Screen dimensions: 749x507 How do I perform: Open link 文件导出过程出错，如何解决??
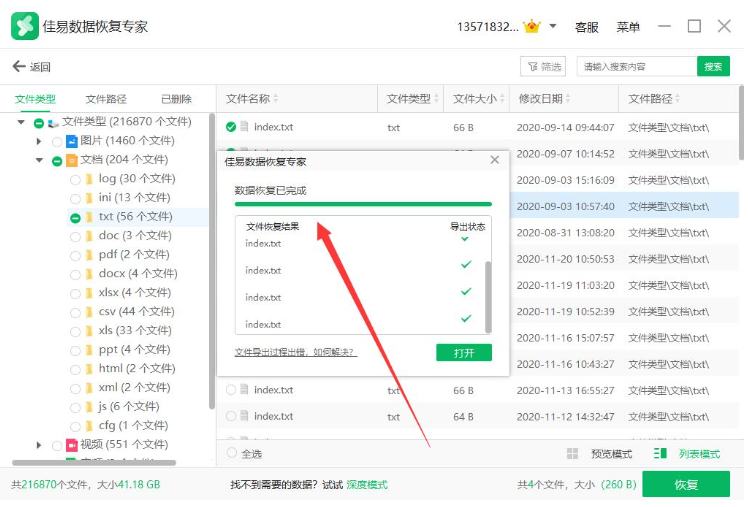pyautogui.click(x=296, y=353)
